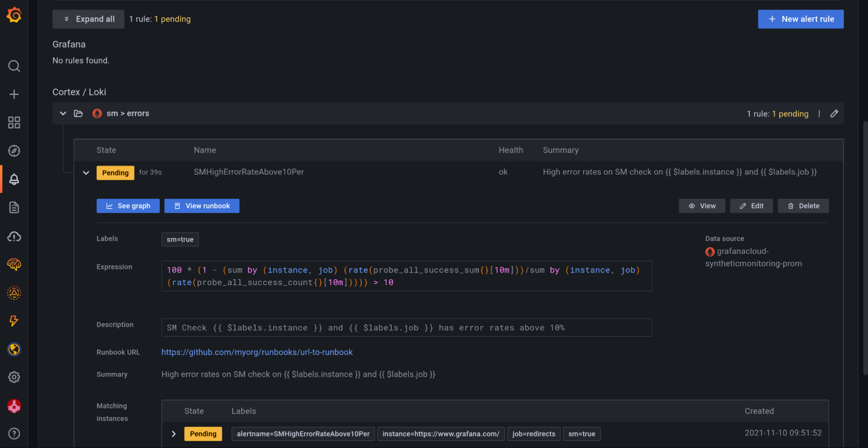Viewport: 868px width, 448px height.
Task: Open the github runbook URL link
Action: (x=257, y=352)
